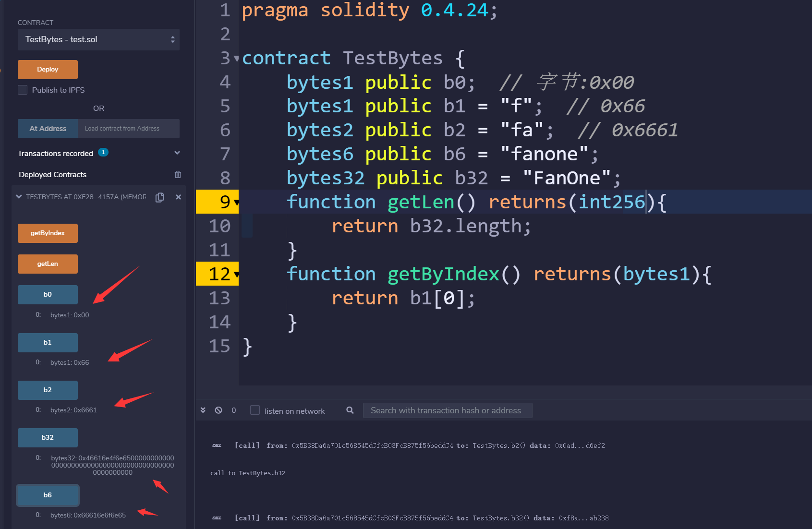
Task: Call the b6 getter button
Action: 48,495
